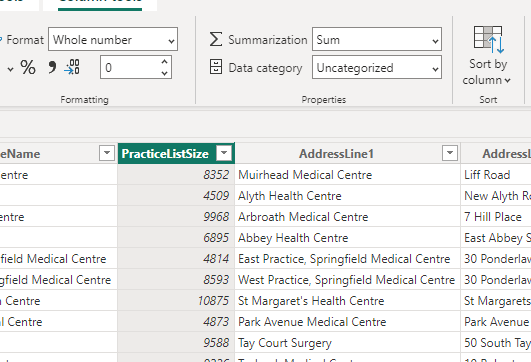Click the Tay Court Surgery cell

[347, 343]
